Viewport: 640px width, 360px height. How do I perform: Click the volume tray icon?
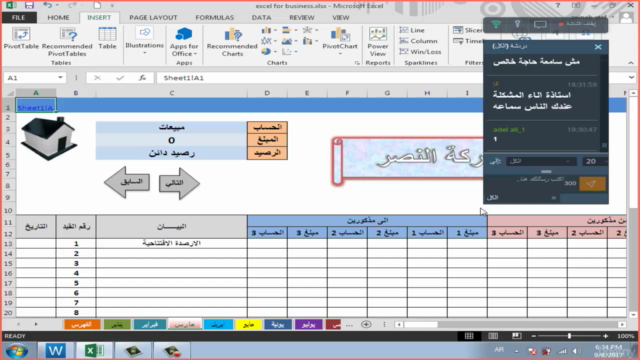[x=576, y=351]
